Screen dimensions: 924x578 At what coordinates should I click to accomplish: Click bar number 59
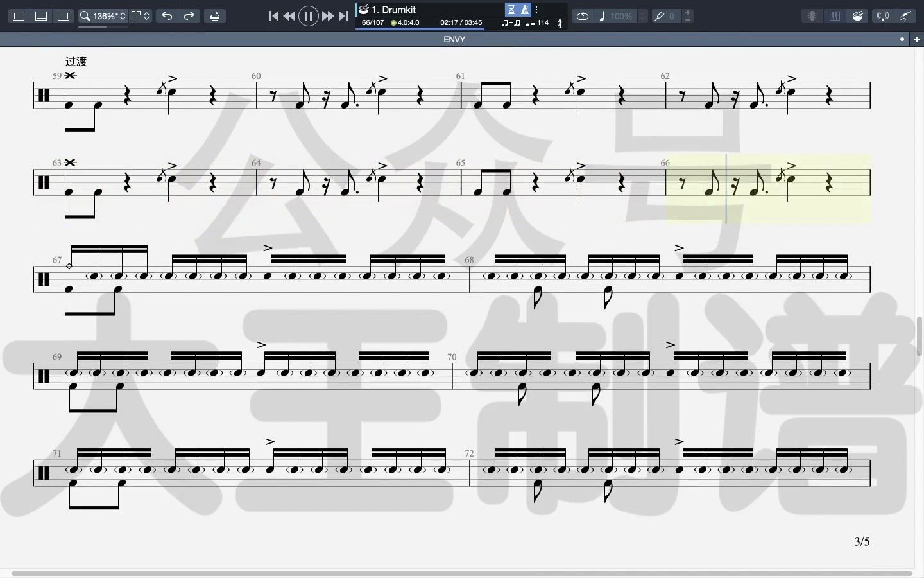pos(57,76)
